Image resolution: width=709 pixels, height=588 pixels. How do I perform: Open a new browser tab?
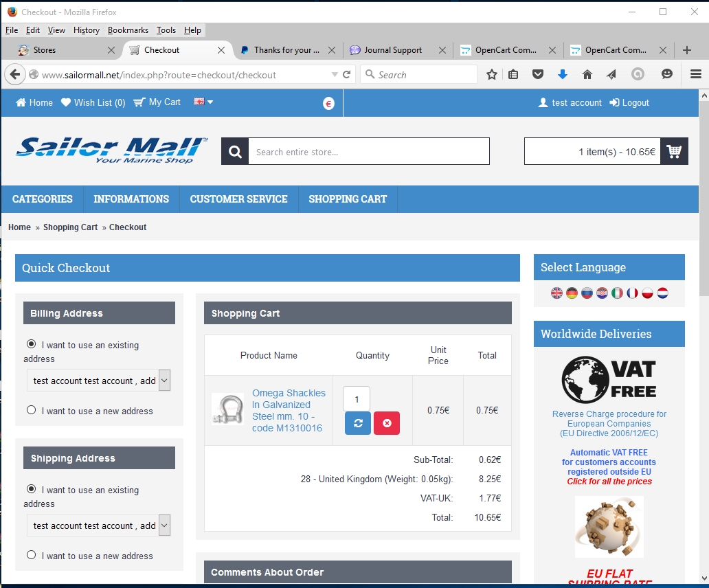coord(687,50)
